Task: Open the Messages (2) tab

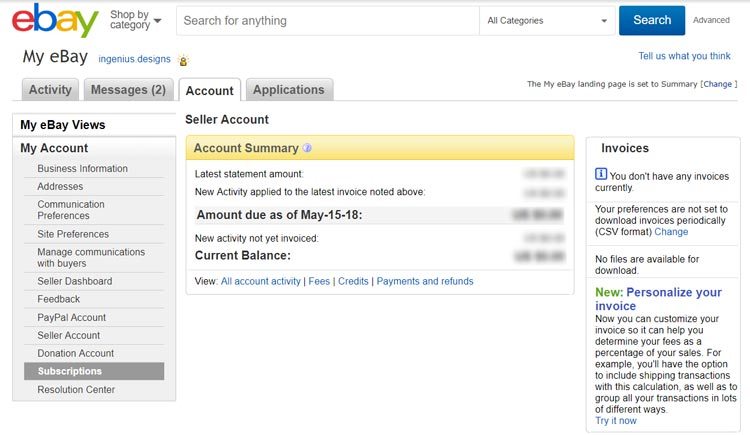Action: (128, 89)
